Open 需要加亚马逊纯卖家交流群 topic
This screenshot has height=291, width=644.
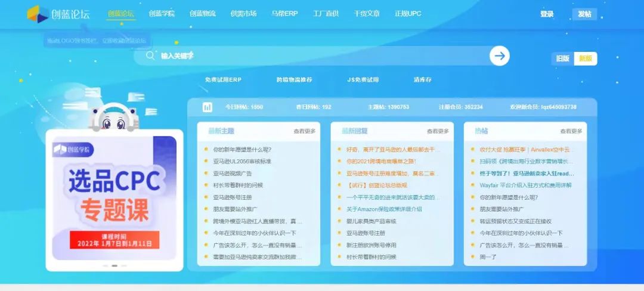pyautogui.click(x=258, y=257)
